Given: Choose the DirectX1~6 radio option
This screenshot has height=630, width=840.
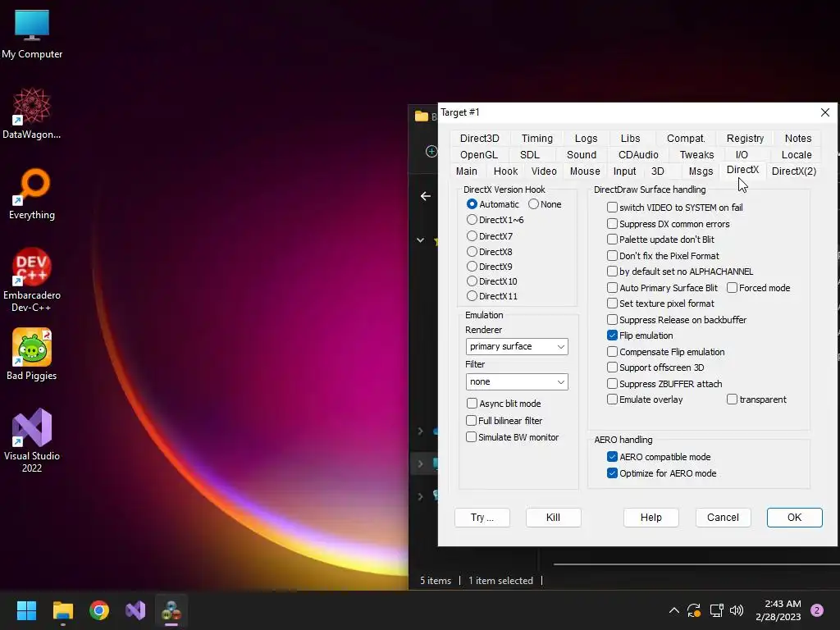Looking at the screenshot, I should pos(495,220).
